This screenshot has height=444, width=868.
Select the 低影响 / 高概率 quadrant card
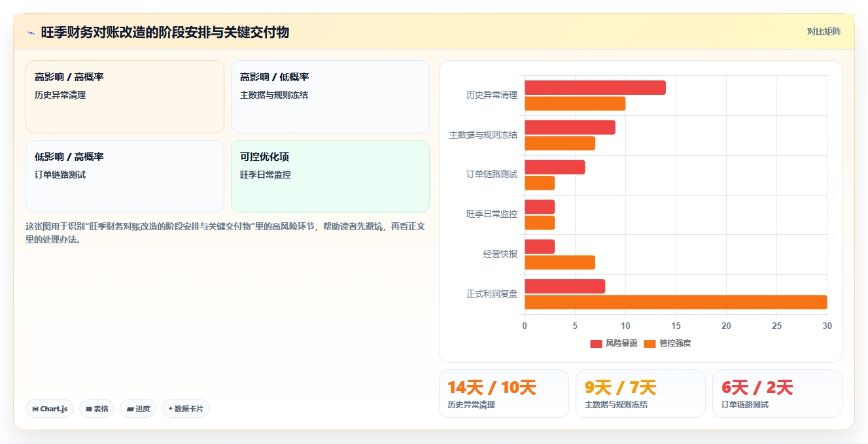(x=125, y=177)
